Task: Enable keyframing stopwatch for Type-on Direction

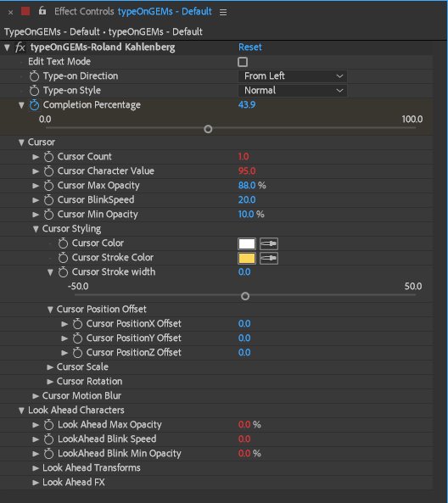Action: pos(34,76)
